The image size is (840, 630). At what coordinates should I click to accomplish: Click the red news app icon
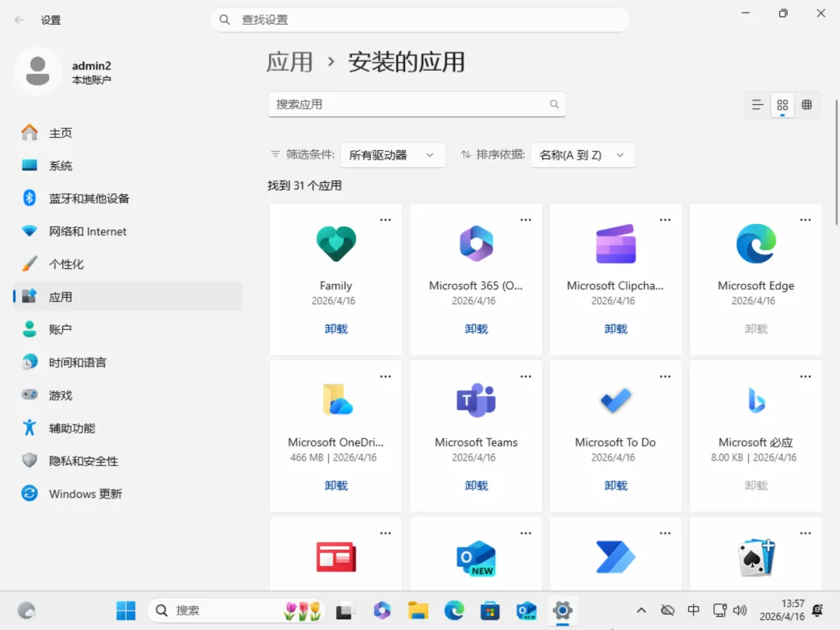point(336,557)
